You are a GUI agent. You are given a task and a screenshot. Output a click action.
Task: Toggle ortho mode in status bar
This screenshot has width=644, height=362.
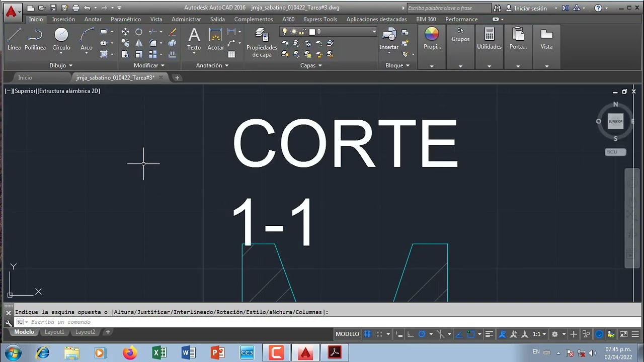(x=410, y=334)
